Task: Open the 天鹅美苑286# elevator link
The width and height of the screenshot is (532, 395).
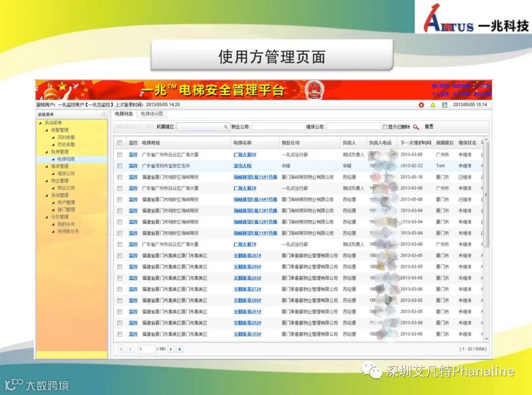Action: [x=247, y=267]
